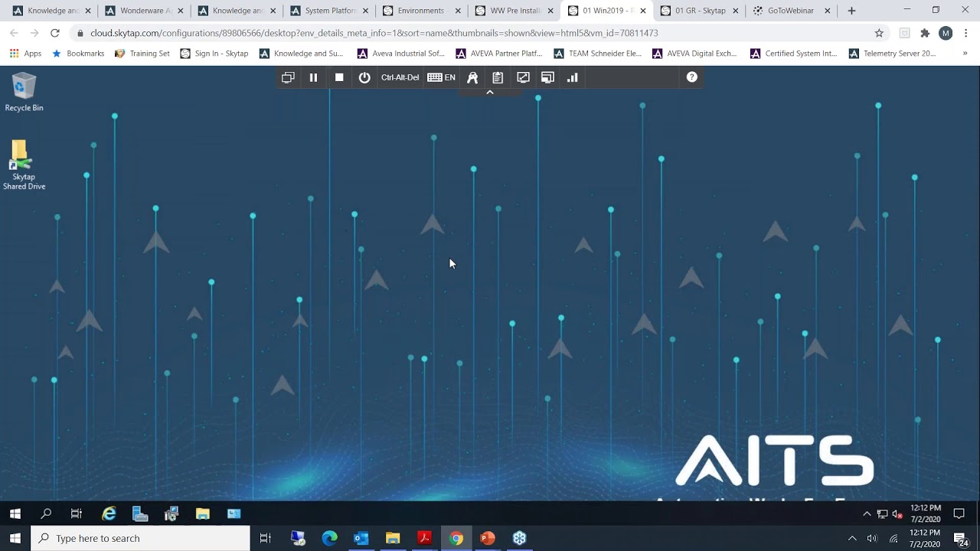Open Skytap toolbar help question mark

pos(691,77)
